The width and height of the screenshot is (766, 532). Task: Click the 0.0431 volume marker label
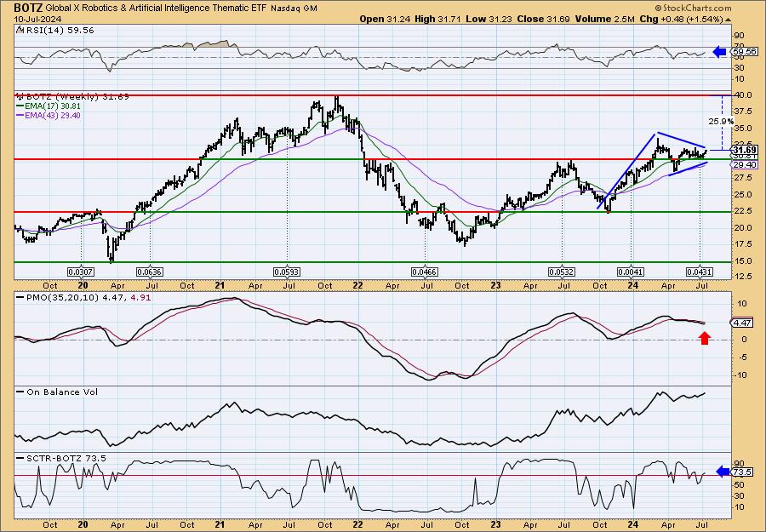pyautogui.click(x=699, y=272)
